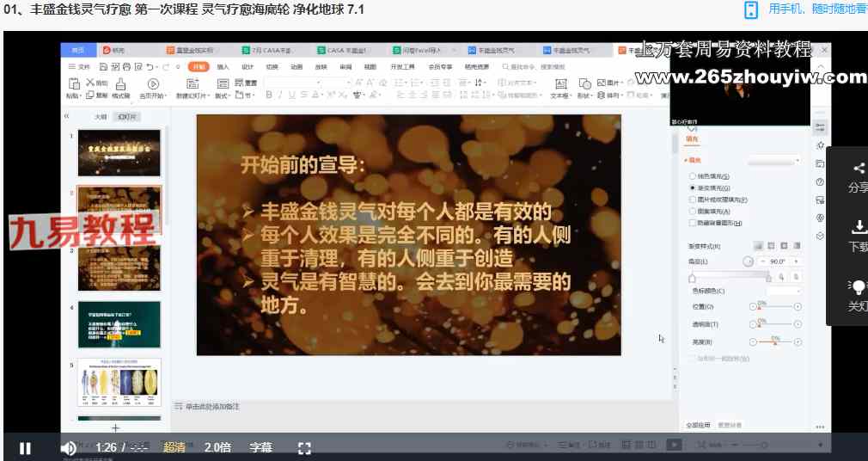868x461 pixels.
Task: Open the video quality selector (超清)
Action: [174, 447]
